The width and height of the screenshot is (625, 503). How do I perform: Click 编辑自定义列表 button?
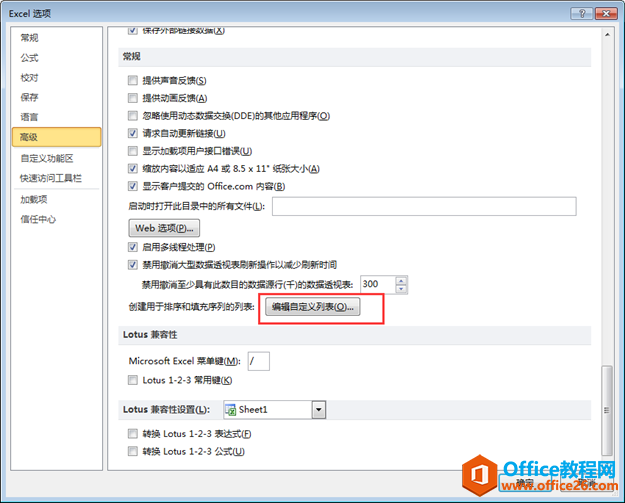coord(313,307)
